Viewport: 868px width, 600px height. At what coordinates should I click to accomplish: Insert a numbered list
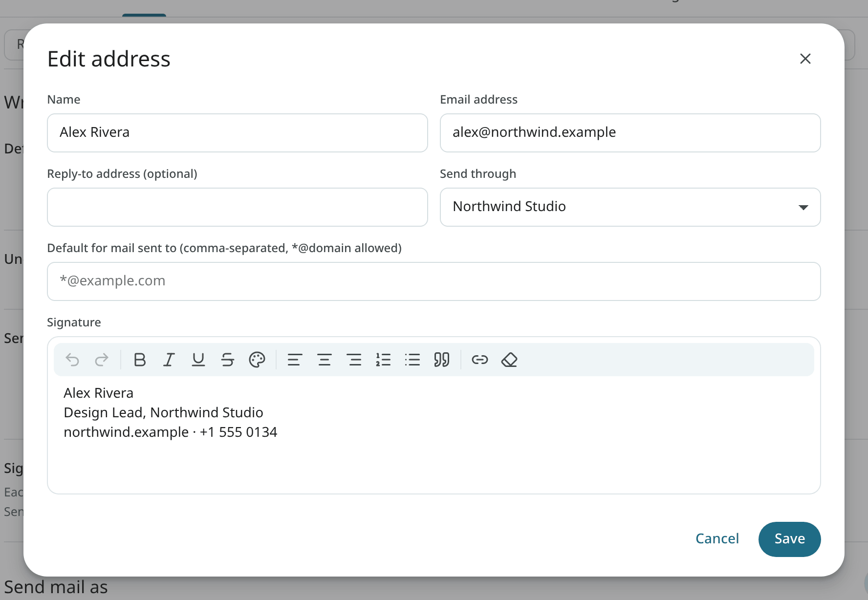[x=383, y=360]
